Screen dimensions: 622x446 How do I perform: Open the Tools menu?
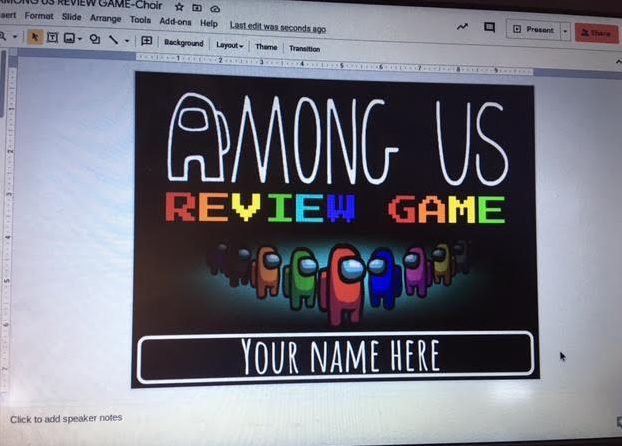click(140, 20)
